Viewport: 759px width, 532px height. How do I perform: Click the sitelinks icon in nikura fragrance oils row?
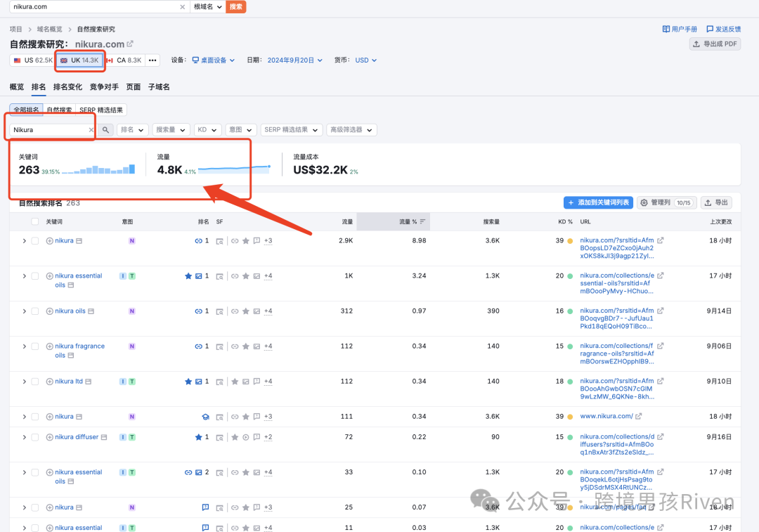198,346
